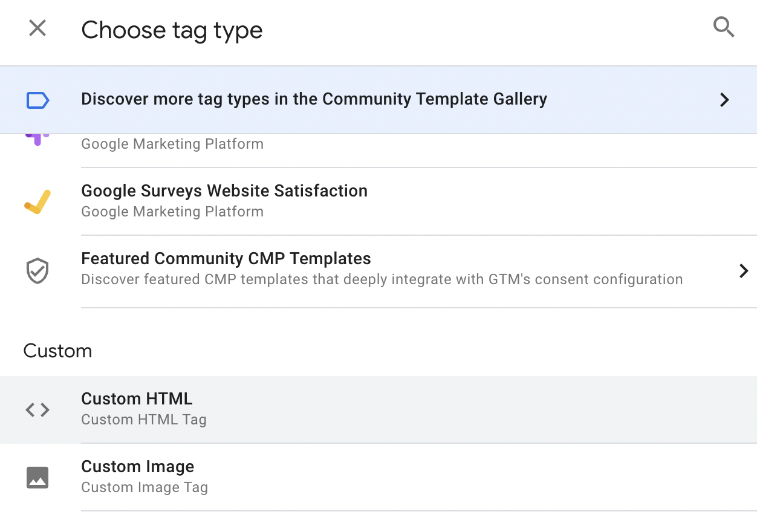This screenshot has width=757, height=532.
Task: Select Google Surveys Website Satisfaction tag
Action: click(x=224, y=191)
